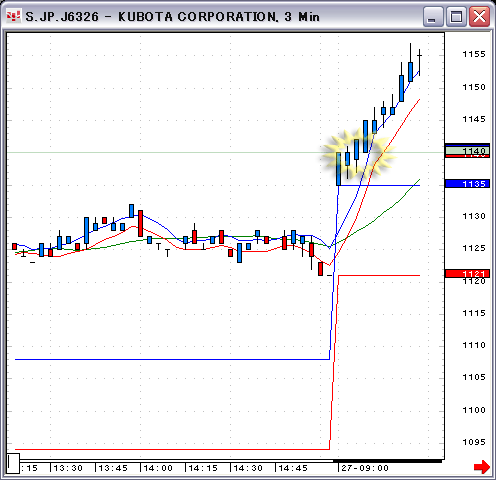The image size is (496, 480).
Task: Click the 1105 price axis label
Action: [474, 377]
